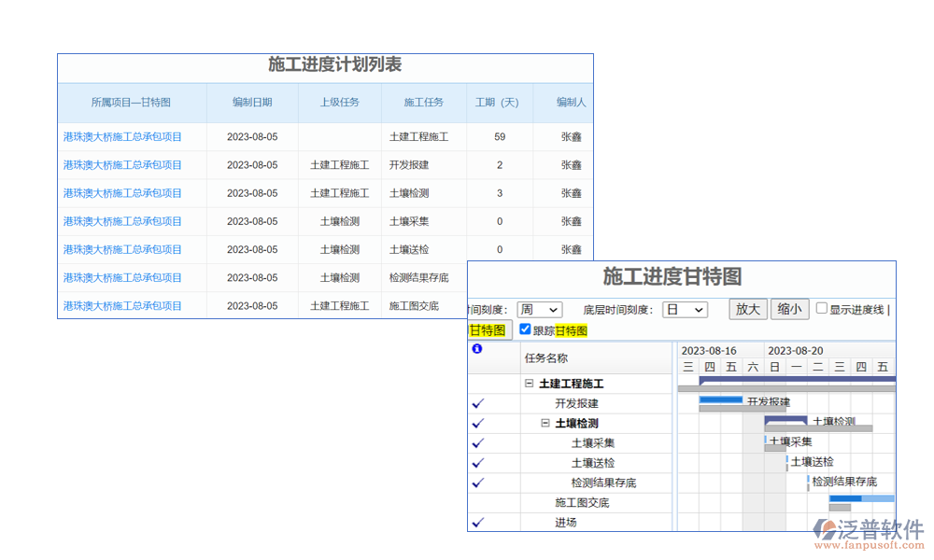Click the 开发报建 blue progress bar in Gantt
This screenshot has height=560, width=934.
(x=721, y=400)
